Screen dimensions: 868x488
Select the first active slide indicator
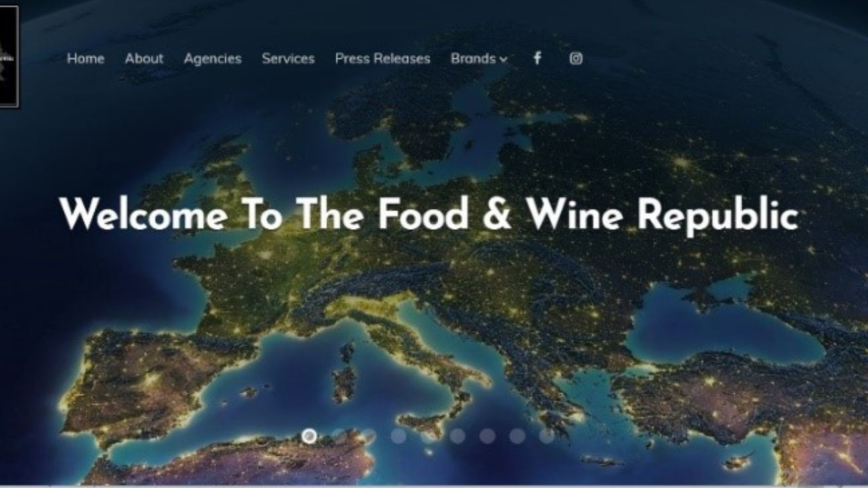(x=309, y=436)
